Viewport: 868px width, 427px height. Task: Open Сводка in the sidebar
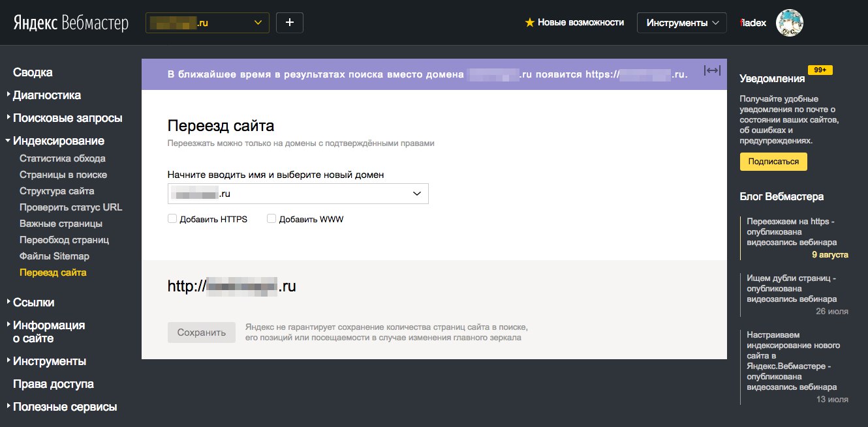[x=33, y=72]
